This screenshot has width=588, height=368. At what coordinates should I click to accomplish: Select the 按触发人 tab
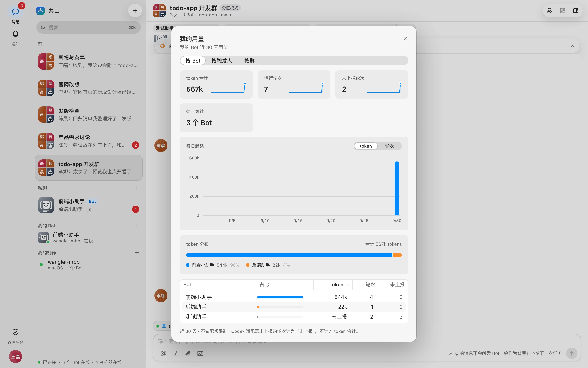click(222, 61)
